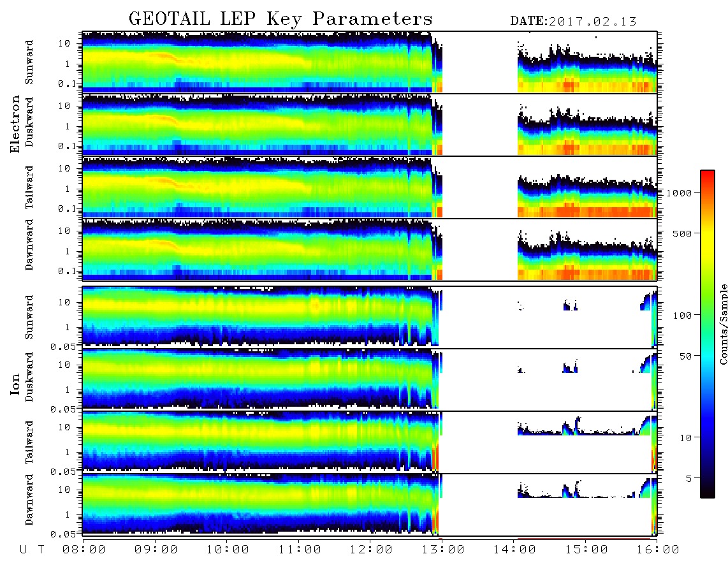
Task: Click the 0.1 tick on Electron Sunward axis
Action: 68,84
